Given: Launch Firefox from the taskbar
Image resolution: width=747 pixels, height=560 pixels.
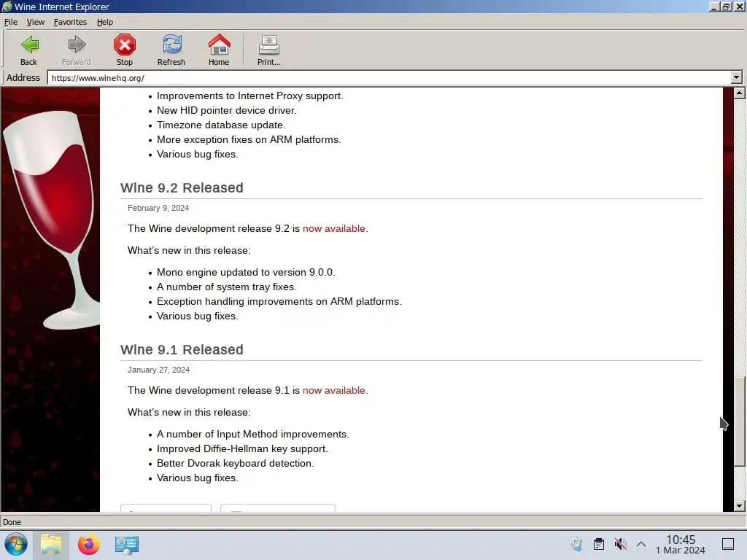Looking at the screenshot, I should 88,544.
